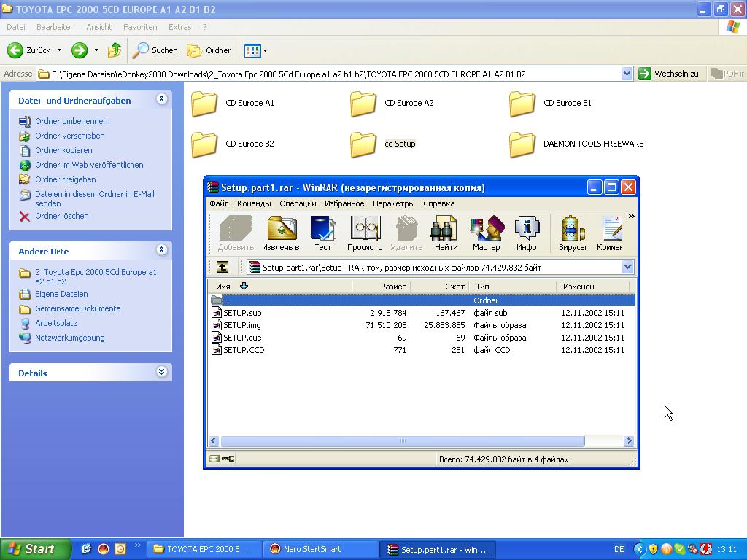Select CD Europe B2 folder

coord(233,144)
